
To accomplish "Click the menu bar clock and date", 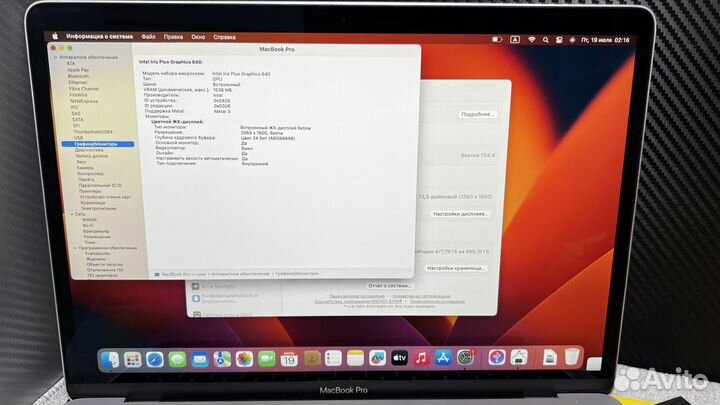I will (x=605, y=40).
